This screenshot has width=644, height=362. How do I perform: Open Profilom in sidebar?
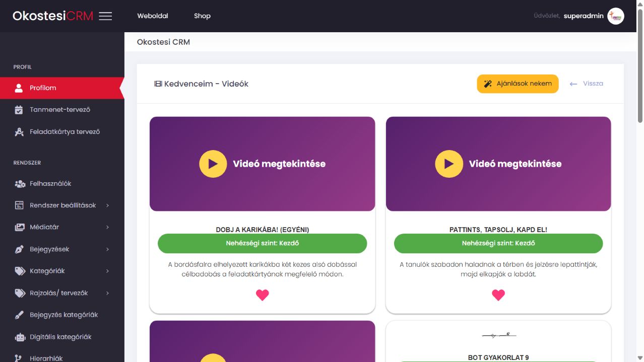point(62,88)
